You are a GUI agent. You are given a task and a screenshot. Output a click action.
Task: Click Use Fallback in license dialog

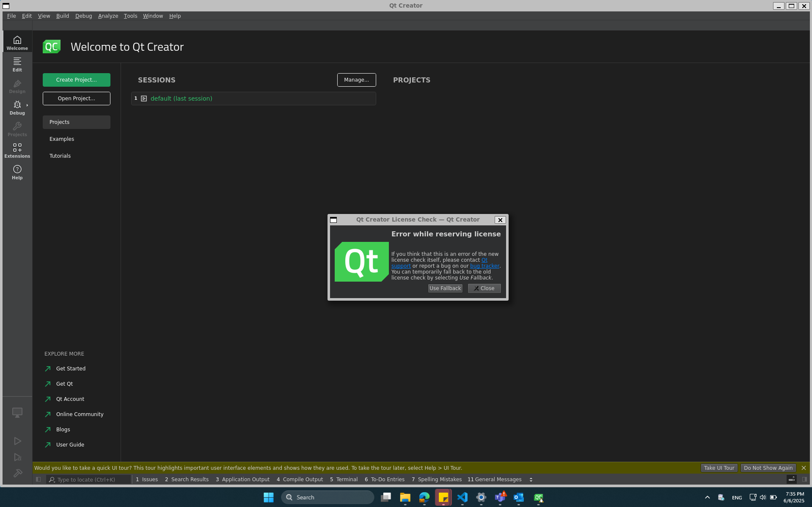[445, 288]
